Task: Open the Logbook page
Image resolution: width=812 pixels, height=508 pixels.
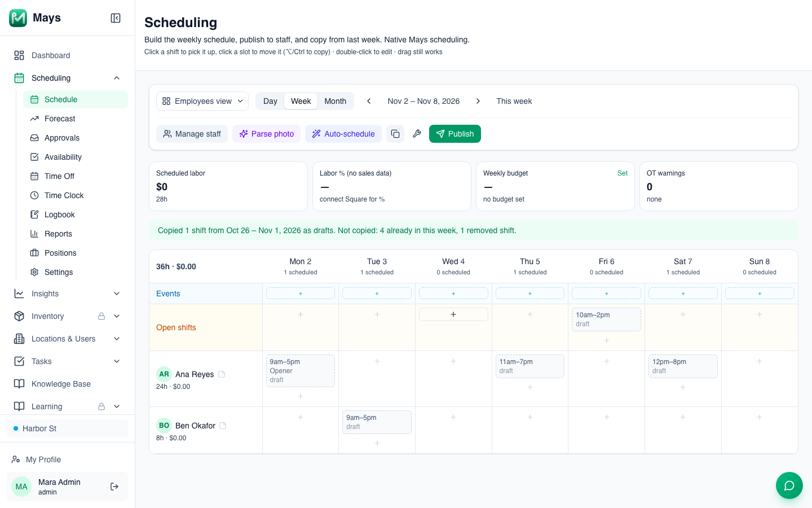Action: (x=76, y=214)
